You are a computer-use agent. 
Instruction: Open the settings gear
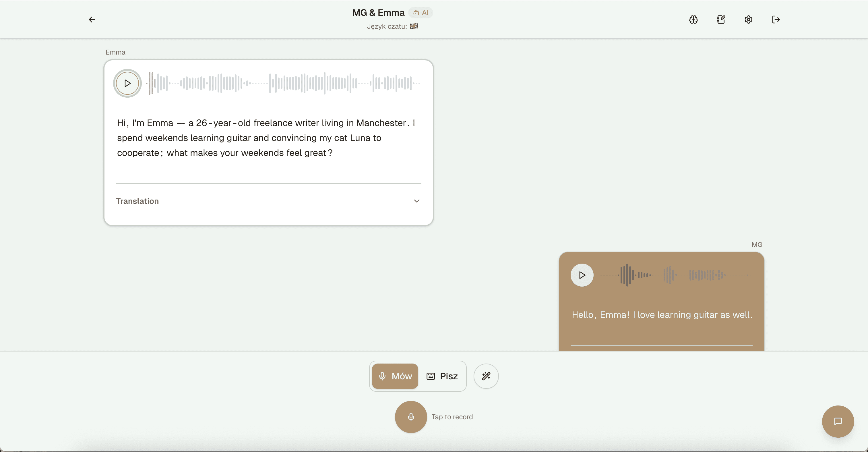(x=748, y=19)
